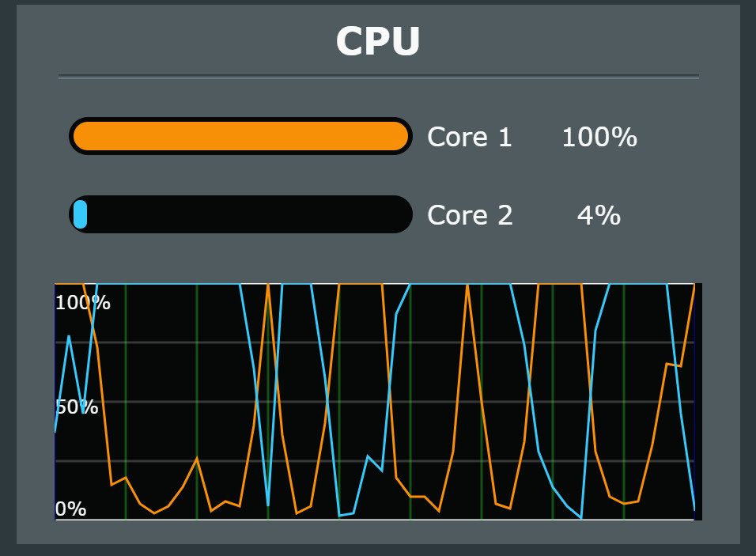
Task: Click the divider line below the CPU title
Action: [x=378, y=76]
